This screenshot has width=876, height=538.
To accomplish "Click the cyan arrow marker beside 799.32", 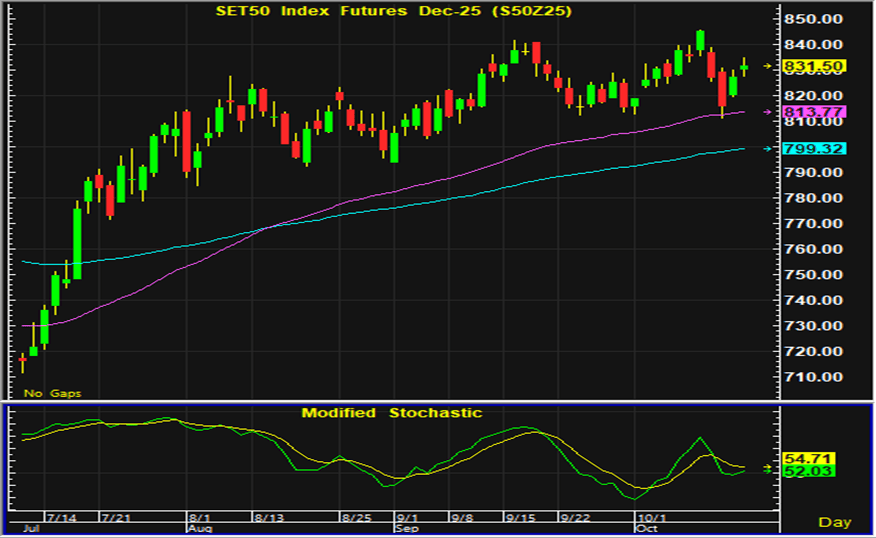I will (x=768, y=149).
